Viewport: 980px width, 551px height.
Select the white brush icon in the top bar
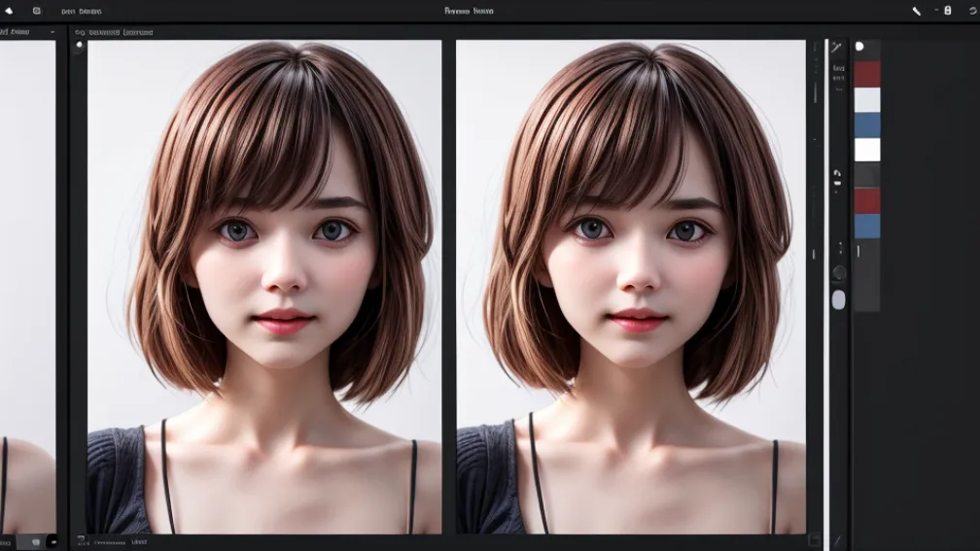(916, 11)
